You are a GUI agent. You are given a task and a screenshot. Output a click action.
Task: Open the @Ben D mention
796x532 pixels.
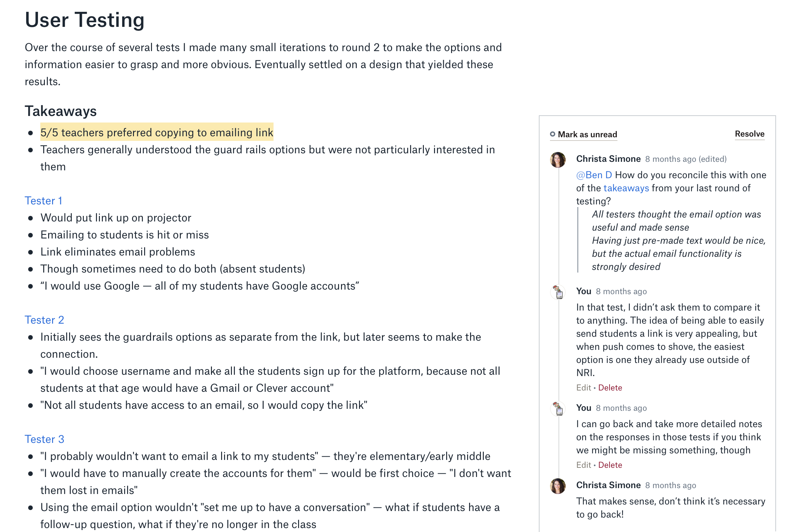[594, 175]
